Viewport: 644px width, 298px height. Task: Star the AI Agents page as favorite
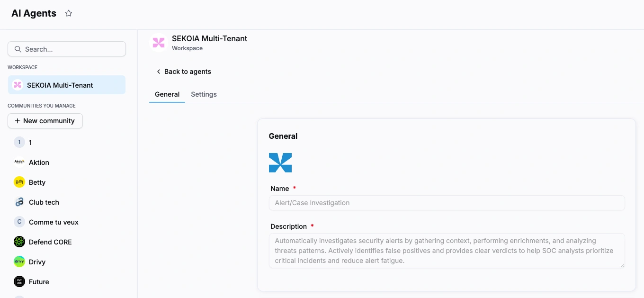click(x=69, y=13)
